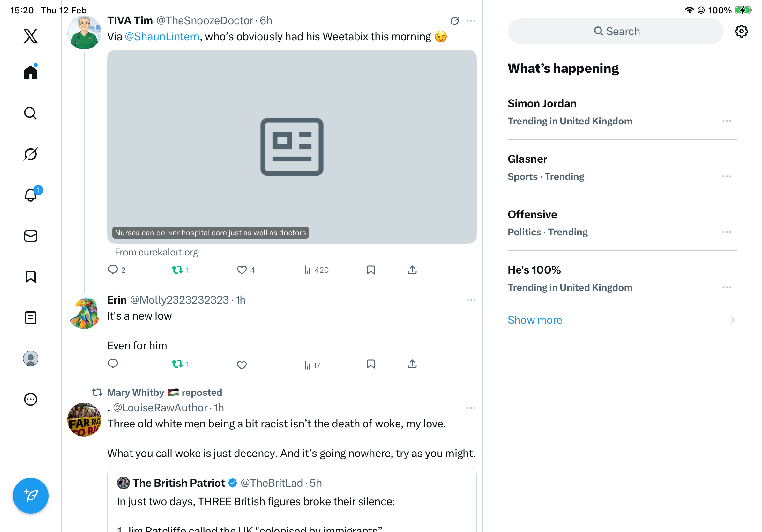Open more options for Simon Jordan trend
This screenshot has width=762, height=532.
(x=727, y=121)
